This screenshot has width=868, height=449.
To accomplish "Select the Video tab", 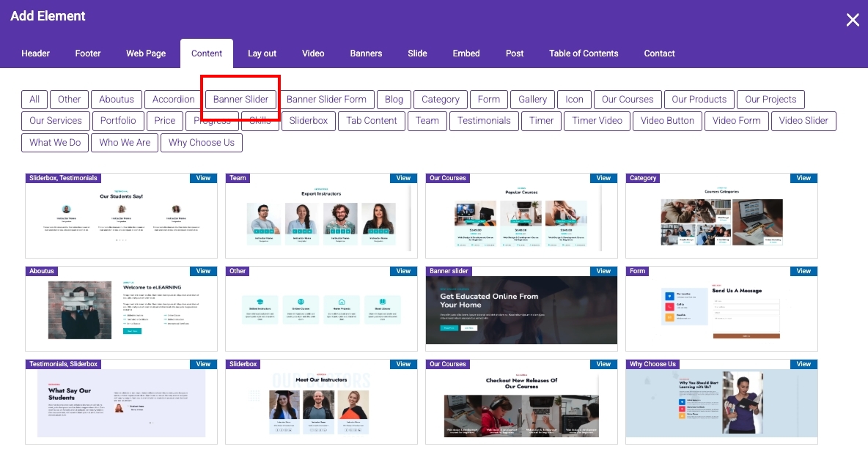I will pyautogui.click(x=313, y=53).
